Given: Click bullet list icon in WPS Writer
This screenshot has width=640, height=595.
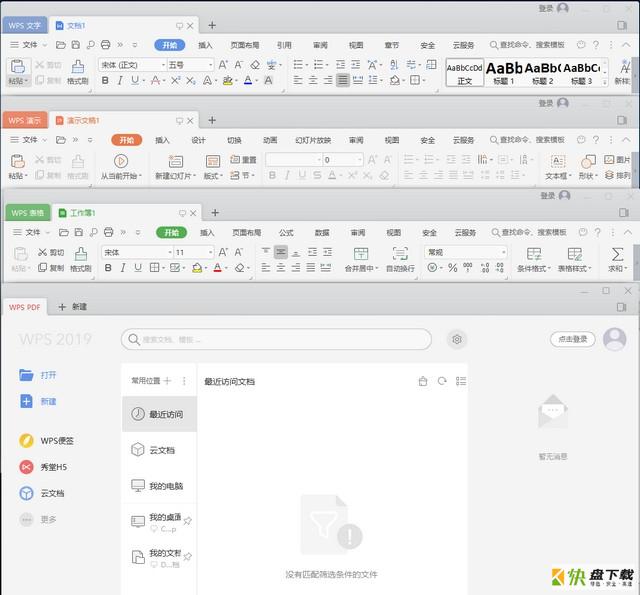Looking at the screenshot, I should click(298, 64).
